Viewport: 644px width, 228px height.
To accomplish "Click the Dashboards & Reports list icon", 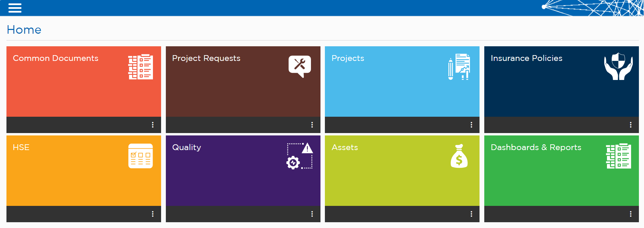I will click(618, 156).
